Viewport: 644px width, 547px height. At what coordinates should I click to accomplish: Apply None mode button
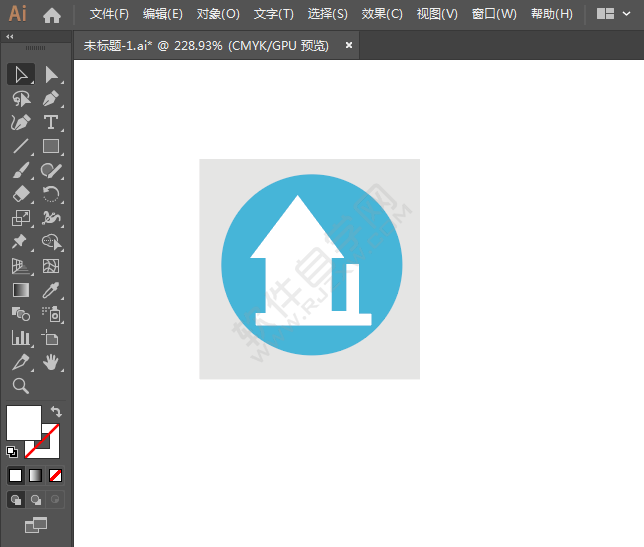click(55, 476)
